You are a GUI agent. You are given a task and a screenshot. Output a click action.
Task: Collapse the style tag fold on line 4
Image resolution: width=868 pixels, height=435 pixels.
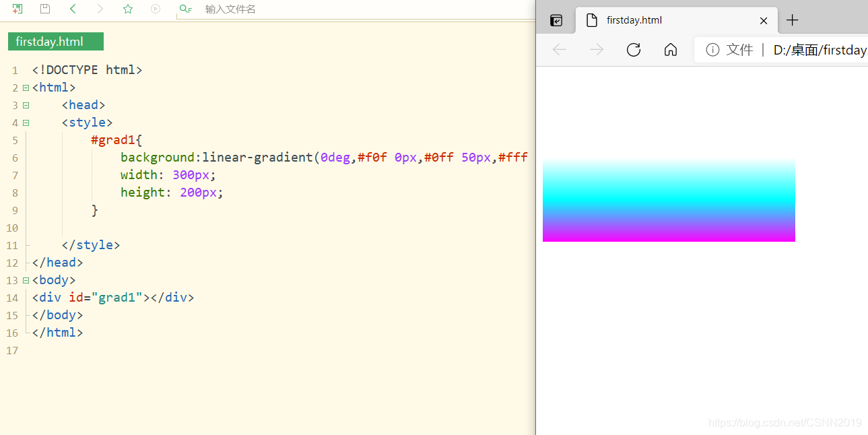(x=26, y=123)
